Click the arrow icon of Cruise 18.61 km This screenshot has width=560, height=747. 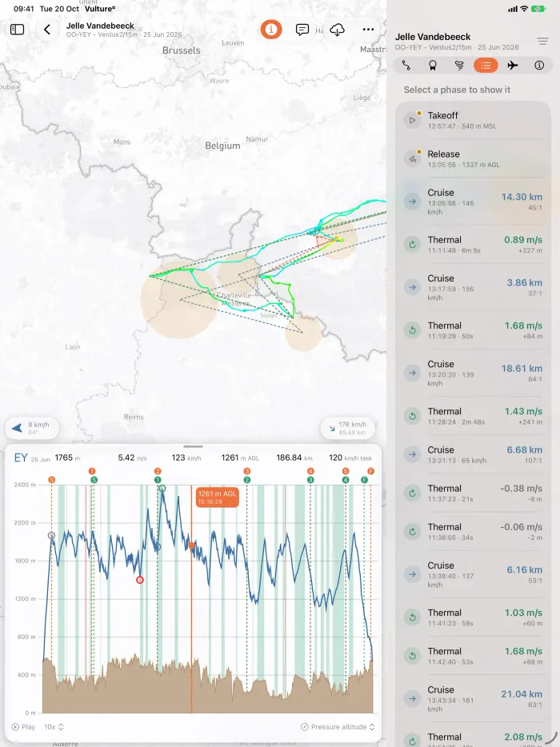pos(413,373)
